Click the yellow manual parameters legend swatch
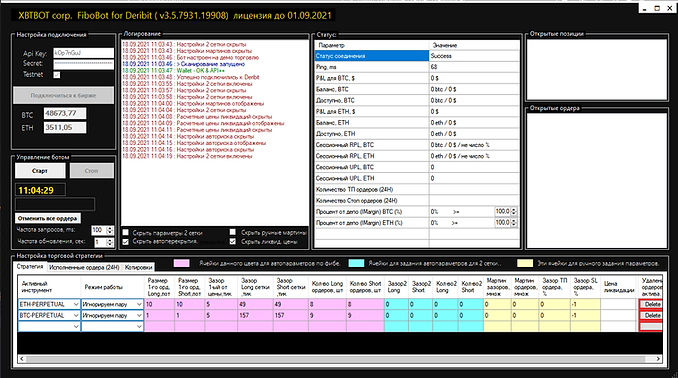The image size is (678, 378). 525,263
